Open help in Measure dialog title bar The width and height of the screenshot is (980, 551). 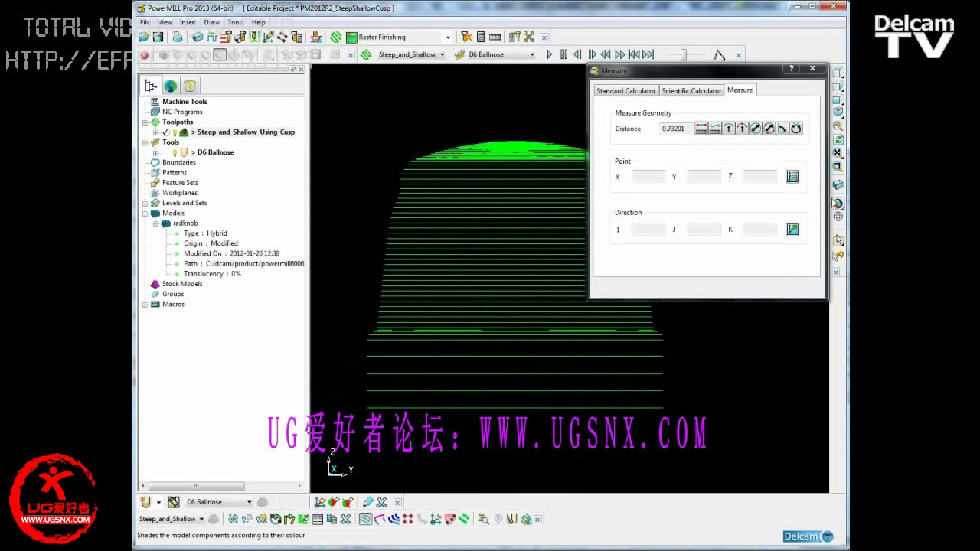pos(792,69)
